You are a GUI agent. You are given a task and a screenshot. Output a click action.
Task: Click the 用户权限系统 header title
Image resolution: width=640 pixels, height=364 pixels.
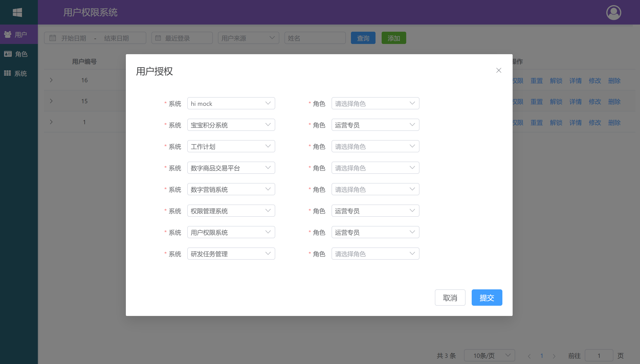[90, 12]
